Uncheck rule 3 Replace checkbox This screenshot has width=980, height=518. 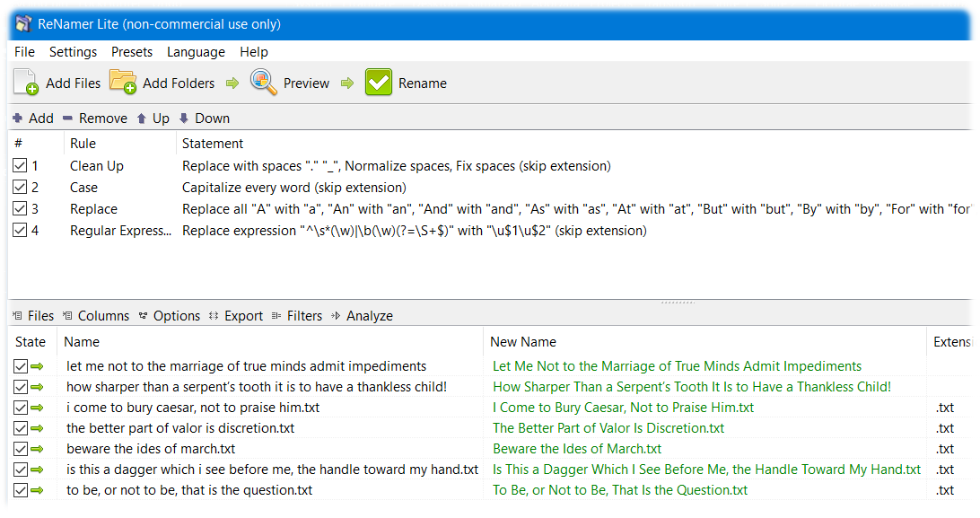coord(20,208)
